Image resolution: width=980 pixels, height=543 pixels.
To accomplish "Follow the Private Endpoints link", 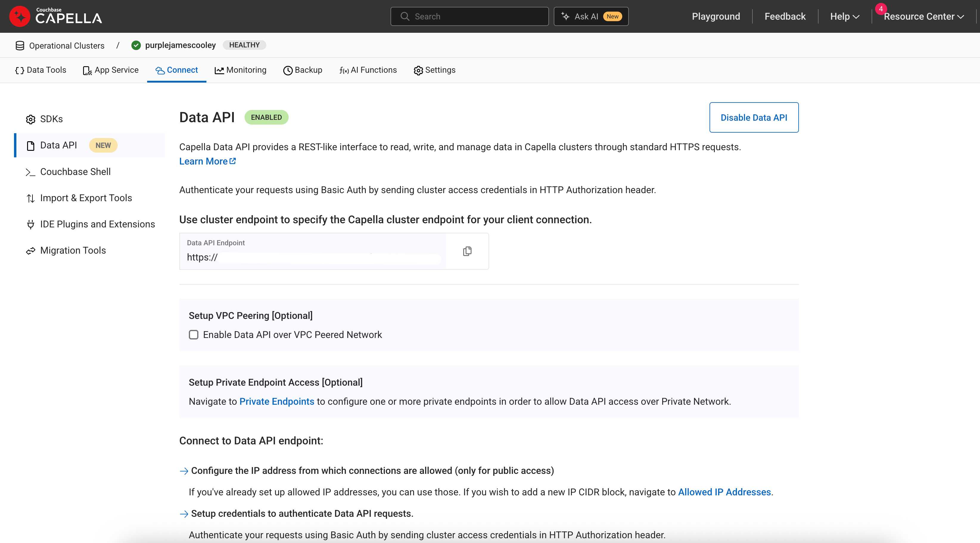I will (x=277, y=402).
